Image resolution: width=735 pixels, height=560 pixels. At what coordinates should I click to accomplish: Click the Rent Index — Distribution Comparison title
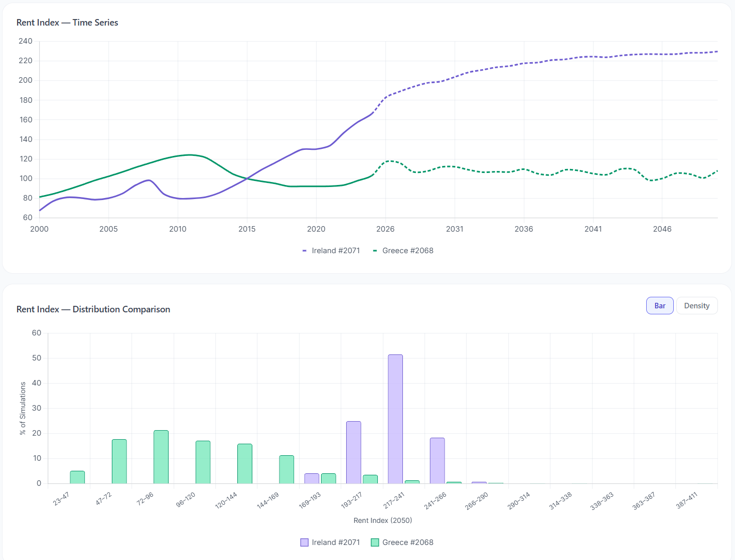93,309
